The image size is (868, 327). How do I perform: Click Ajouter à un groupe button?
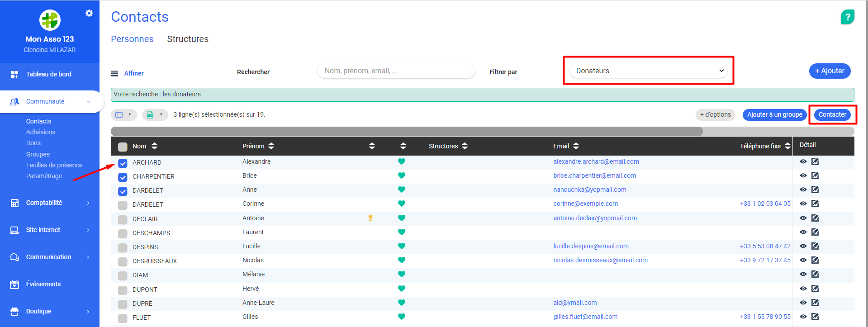pos(774,114)
